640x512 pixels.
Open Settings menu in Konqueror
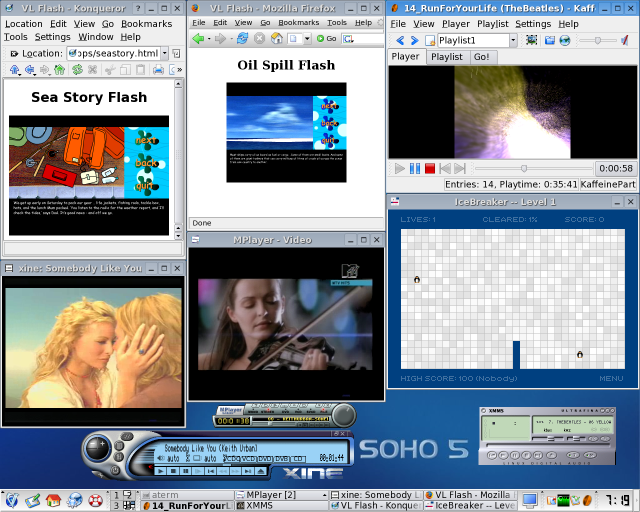52,37
